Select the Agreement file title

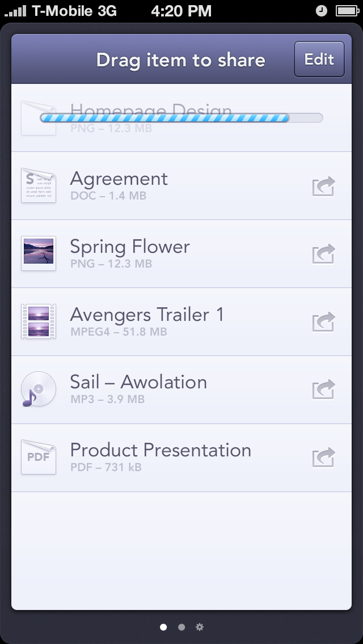tap(119, 179)
